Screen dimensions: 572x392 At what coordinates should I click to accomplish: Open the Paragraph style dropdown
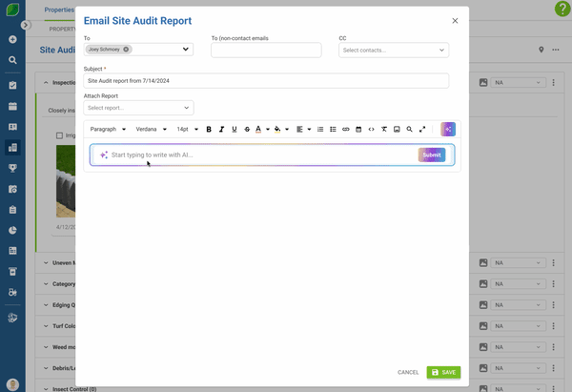tap(108, 129)
